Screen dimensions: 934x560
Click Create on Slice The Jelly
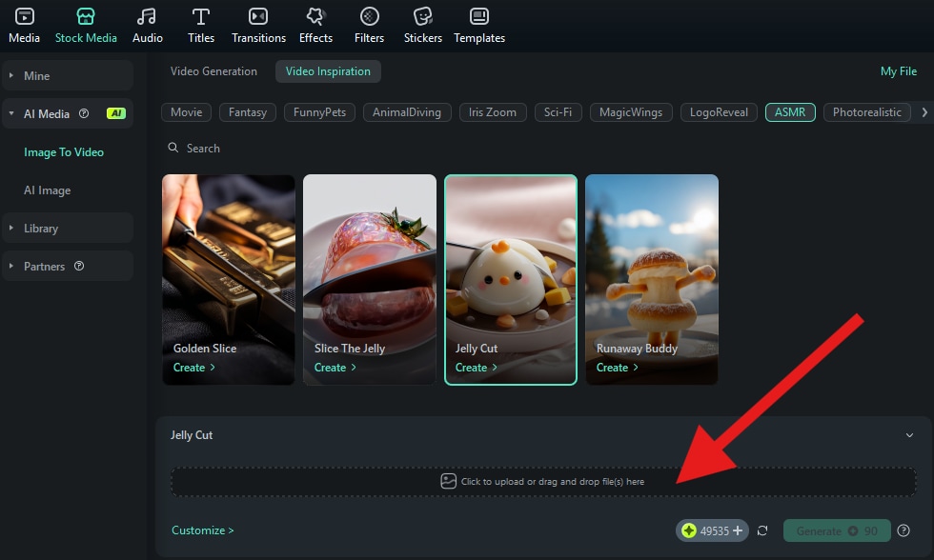click(x=335, y=368)
